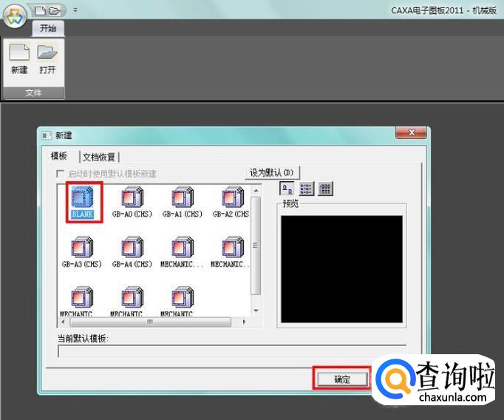Click the 新建 dialog title icon
This screenshot has width=504, height=420.
click(47, 135)
